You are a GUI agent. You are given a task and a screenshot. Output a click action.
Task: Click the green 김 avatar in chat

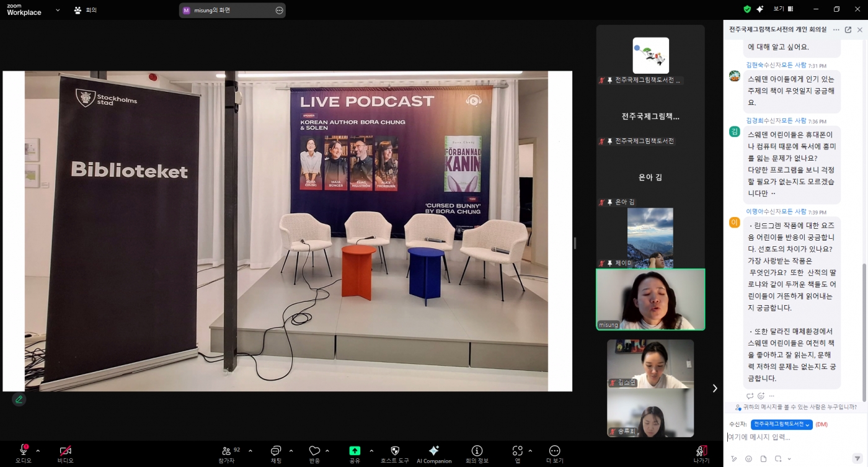(735, 131)
